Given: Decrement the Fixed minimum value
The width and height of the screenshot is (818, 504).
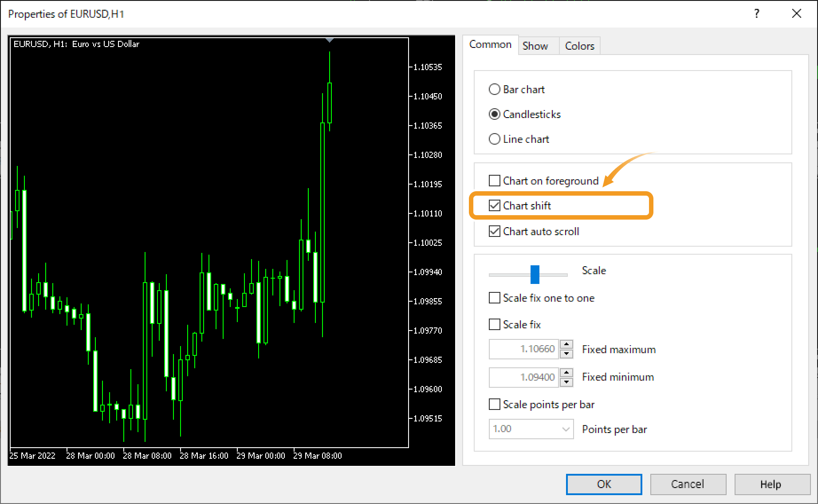Looking at the screenshot, I should (x=566, y=382).
